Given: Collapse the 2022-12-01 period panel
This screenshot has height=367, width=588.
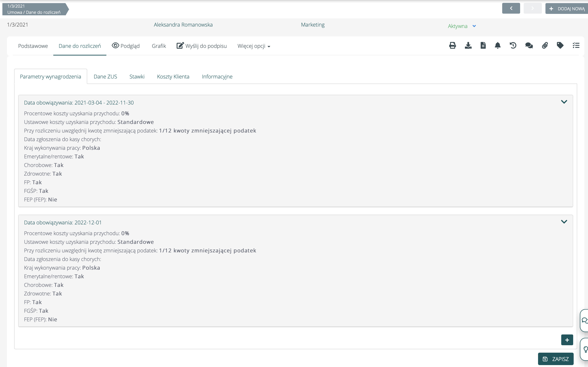Looking at the screenshot, I should (564, 222).
